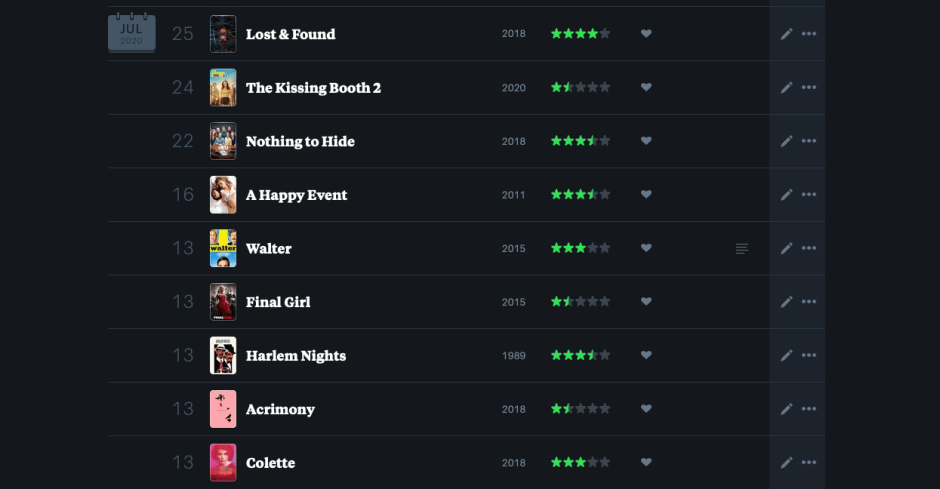Viewport: 940px width, 489px height.
Task: Click edit pencil icon for Lost & Found
Action: [786, 34]
